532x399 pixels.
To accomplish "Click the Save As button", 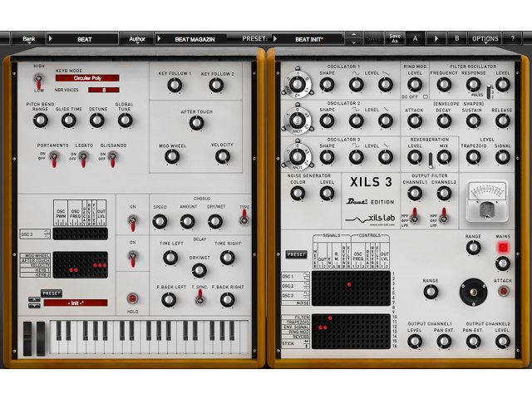I will (x=395, y=38).
